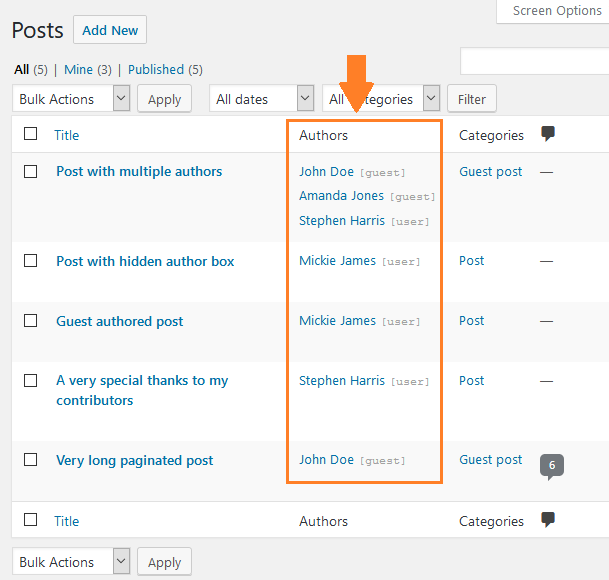The width and height of the screenshot is (609, 580).
Task: Open the bottom Bulk Actions dropdown
Action: pyautogui.click(x=73, y=562)
